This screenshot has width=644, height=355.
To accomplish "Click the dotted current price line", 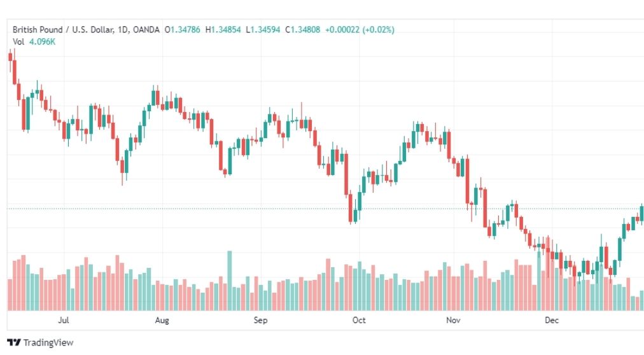I will [325, 209].
